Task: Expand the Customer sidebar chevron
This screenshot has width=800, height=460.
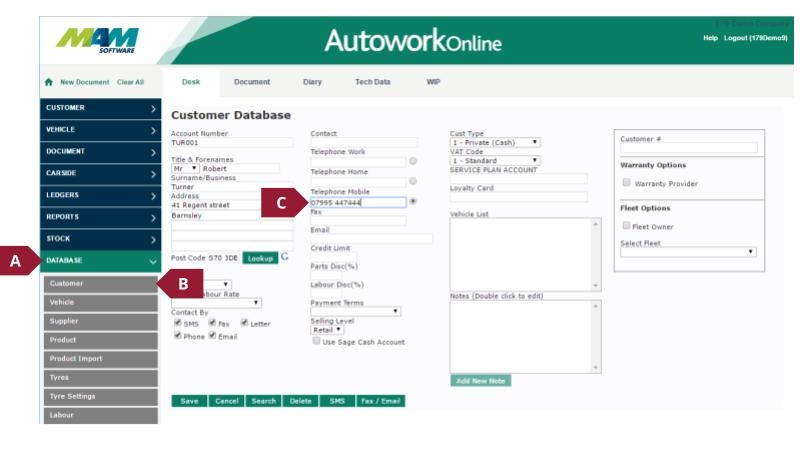Action: (152, 108)
